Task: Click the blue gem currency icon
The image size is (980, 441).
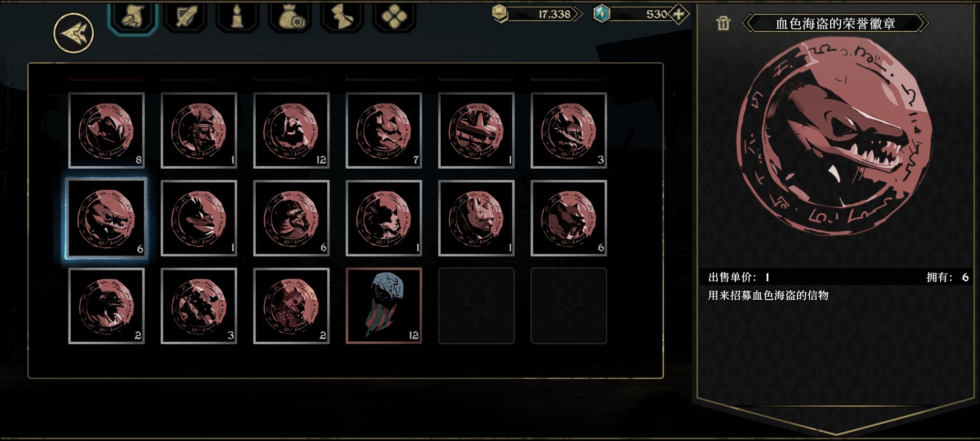Action: (x=601, y=14)
